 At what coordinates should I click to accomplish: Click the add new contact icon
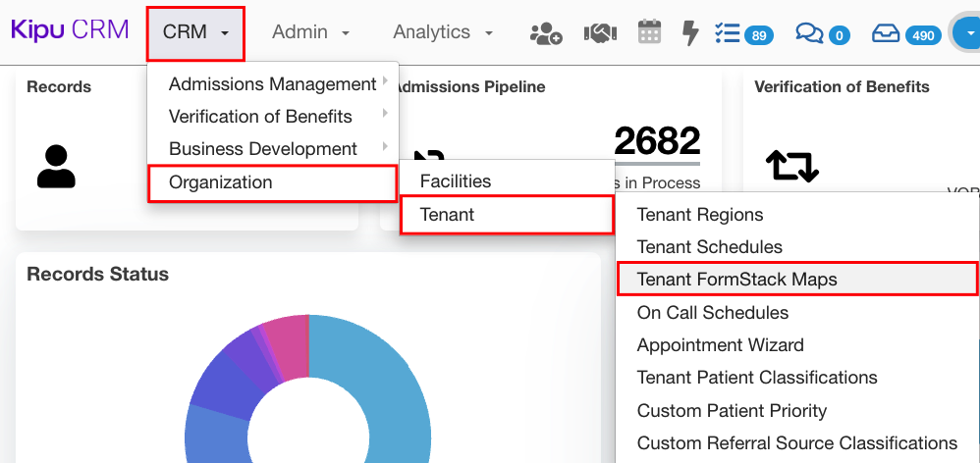coord(546,33)
